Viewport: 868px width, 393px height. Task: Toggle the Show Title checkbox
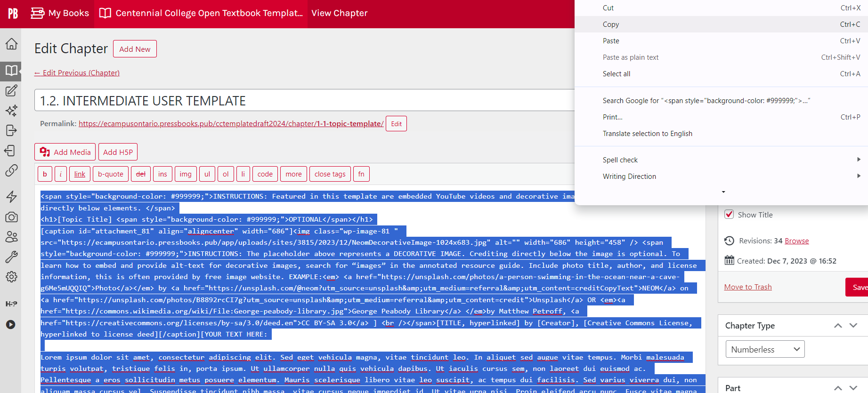729,215
